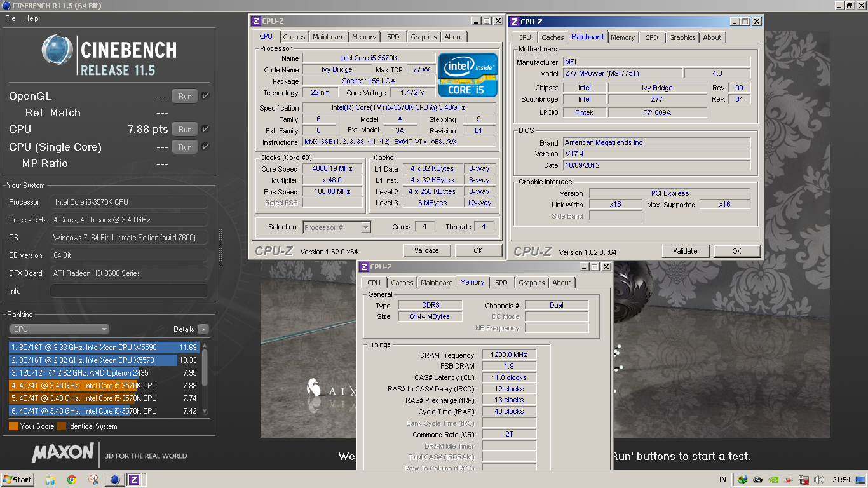This screenshot has height=488, width=868.
Task: Switch to SPD tab in CPU window
Action: coord(393,37)
